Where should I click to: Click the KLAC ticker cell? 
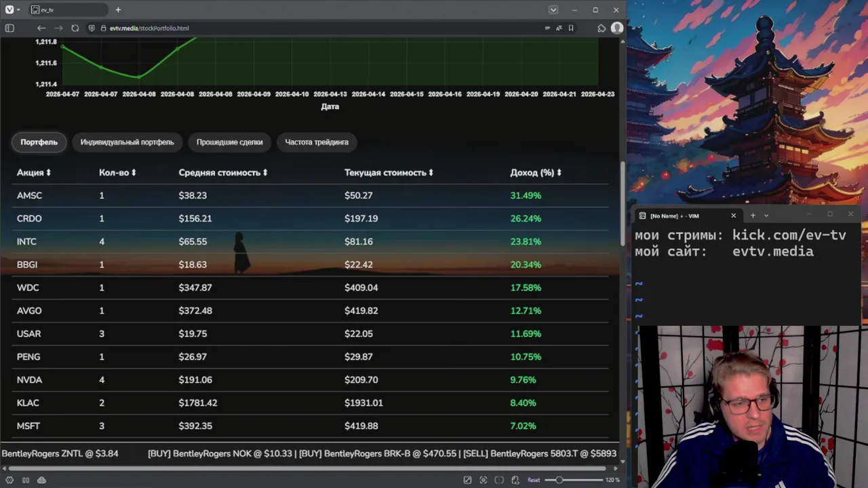pyautogui.click(x=28, y=403)
